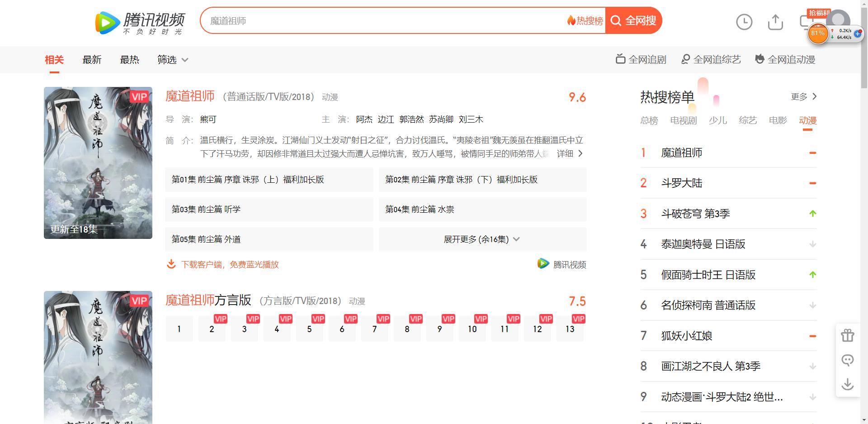Image resolution: width=868 pixels, height=424 pixels.
Task: Expand 展开更多 (余16集) episode list
Action: pos(482,239)
